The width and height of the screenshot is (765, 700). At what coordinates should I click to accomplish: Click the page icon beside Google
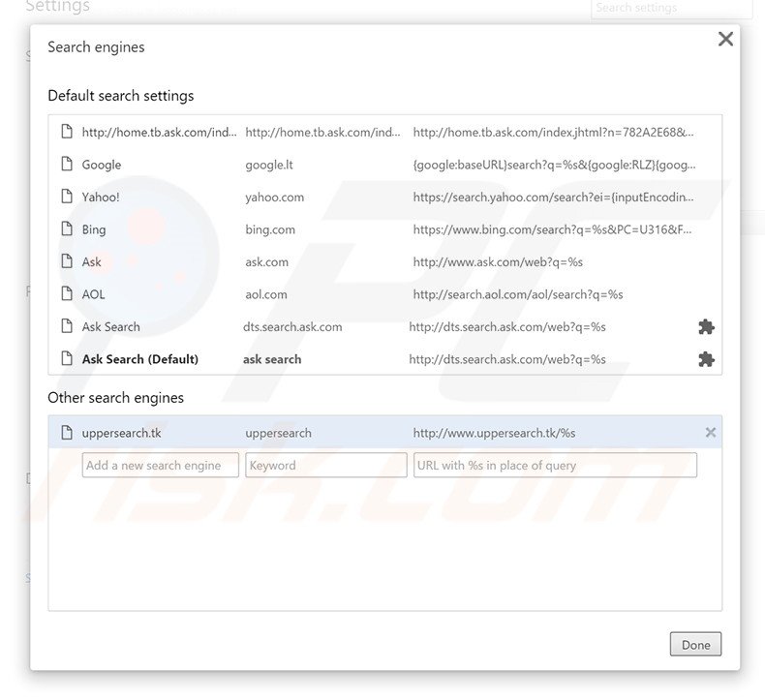[x=67, y=165]
